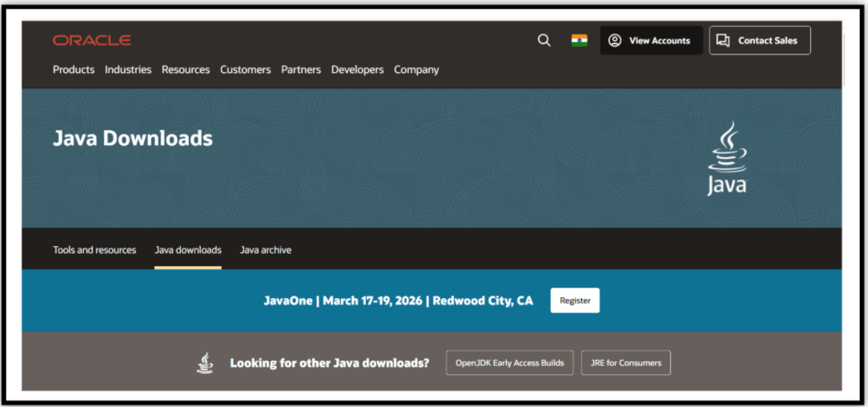
Task: Open OpenJDK Early Access Builds
Action: pyautogui.click(x=510, y=363)
